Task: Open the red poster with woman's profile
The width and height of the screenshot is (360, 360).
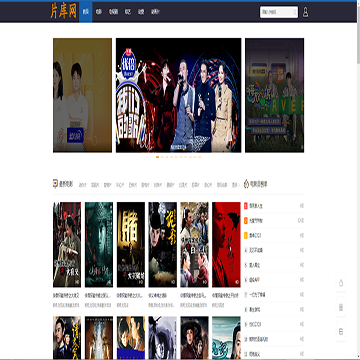Action: point(226,245)
